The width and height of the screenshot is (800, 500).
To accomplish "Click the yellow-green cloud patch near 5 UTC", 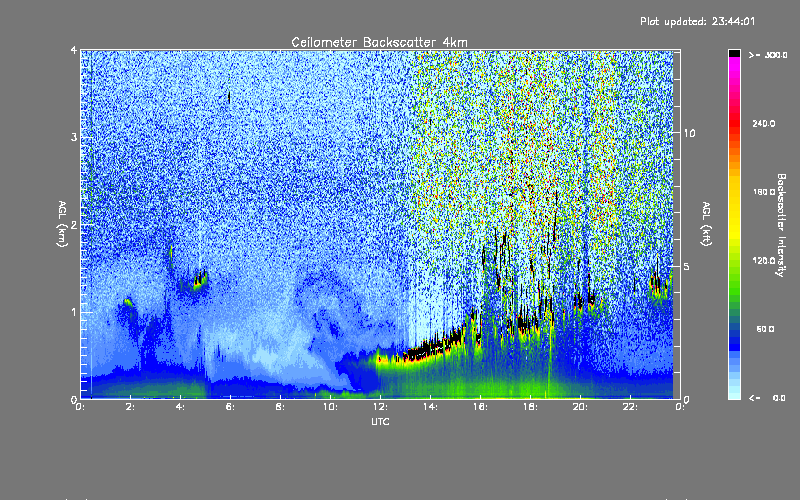I will [x=200, y=280].
